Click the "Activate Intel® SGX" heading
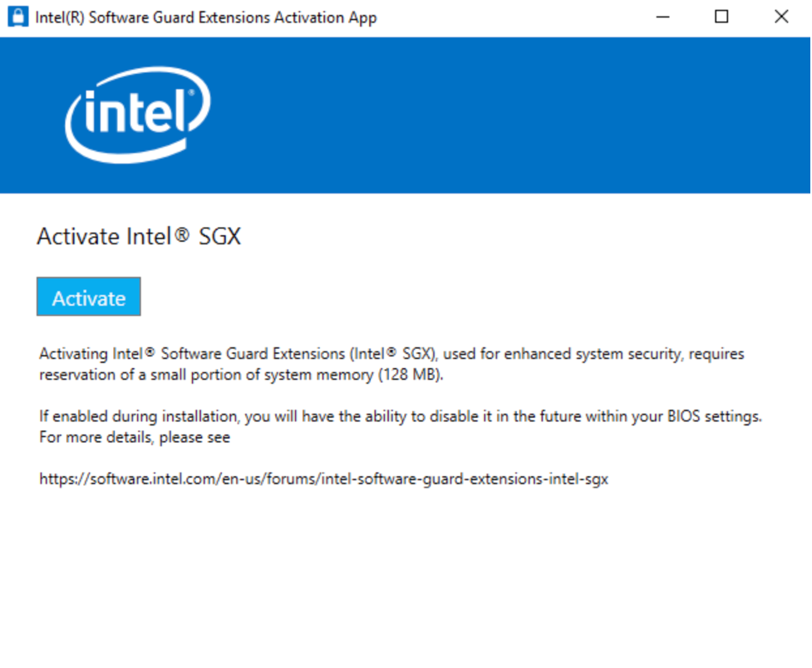 [x=139, y=237]
